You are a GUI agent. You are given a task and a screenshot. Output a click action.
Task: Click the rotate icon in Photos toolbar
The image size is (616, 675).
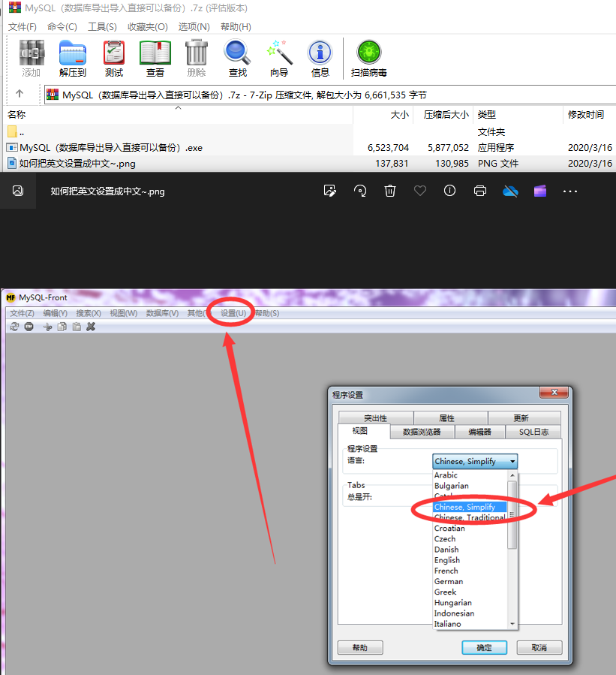pyautogui.click(x=360, y=191)
